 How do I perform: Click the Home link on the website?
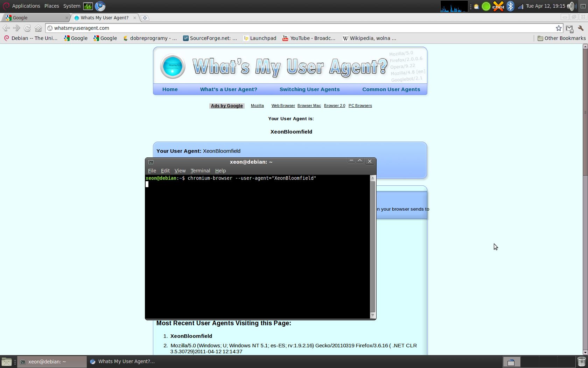[x=170, y=89]
